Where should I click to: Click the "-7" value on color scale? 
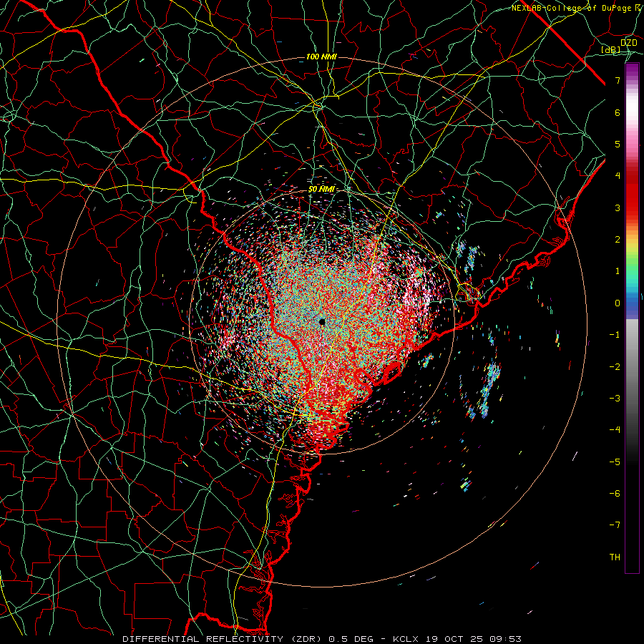615,525
